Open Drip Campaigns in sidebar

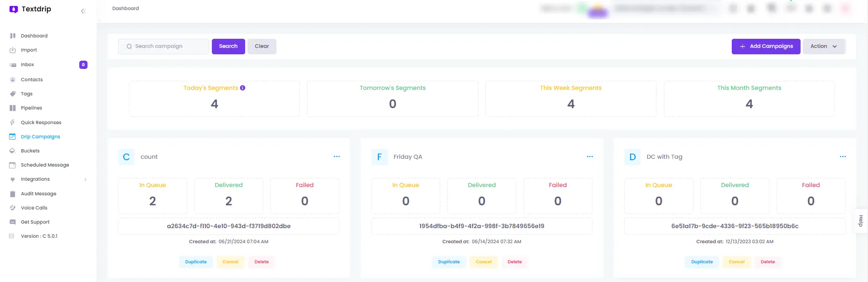coord(40,136)
